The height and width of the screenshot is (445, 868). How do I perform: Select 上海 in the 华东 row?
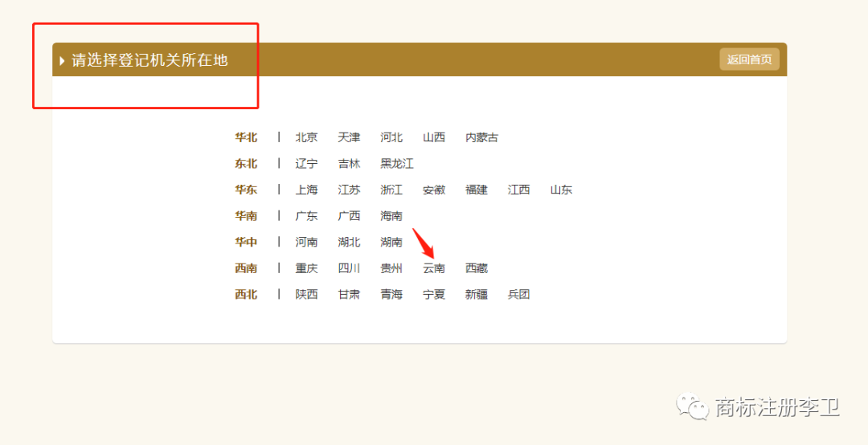pos(306,190)
